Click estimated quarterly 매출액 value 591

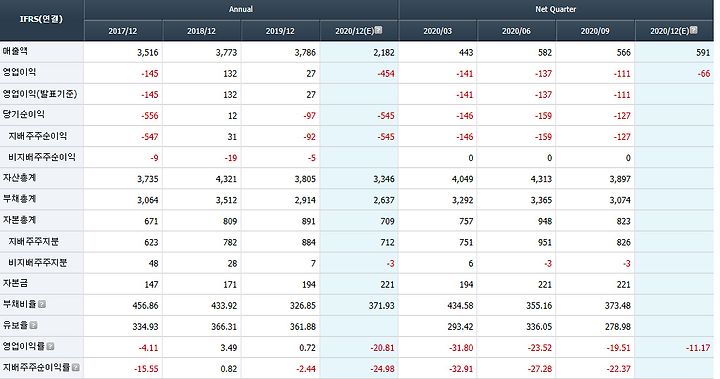(x=703, y=52)
